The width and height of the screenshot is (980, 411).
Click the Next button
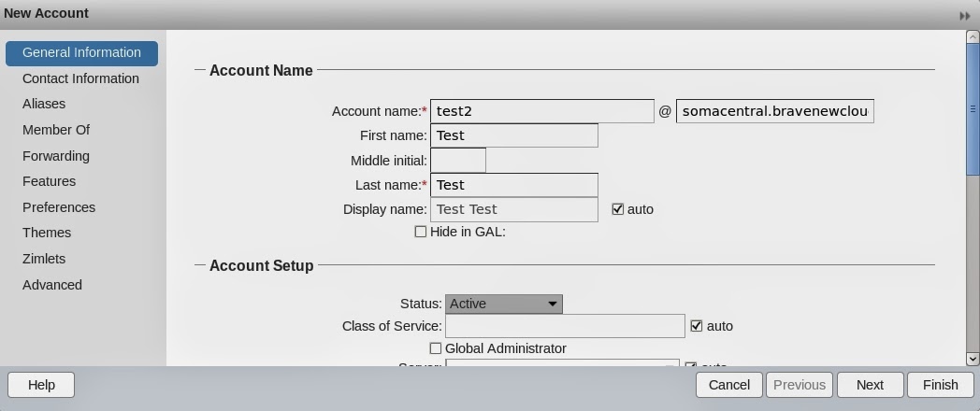pyautogui.click(x=870, y=385)
